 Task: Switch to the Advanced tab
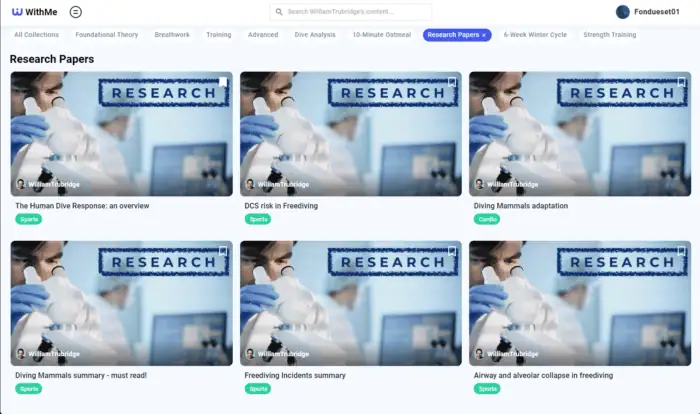coord(263,35)
